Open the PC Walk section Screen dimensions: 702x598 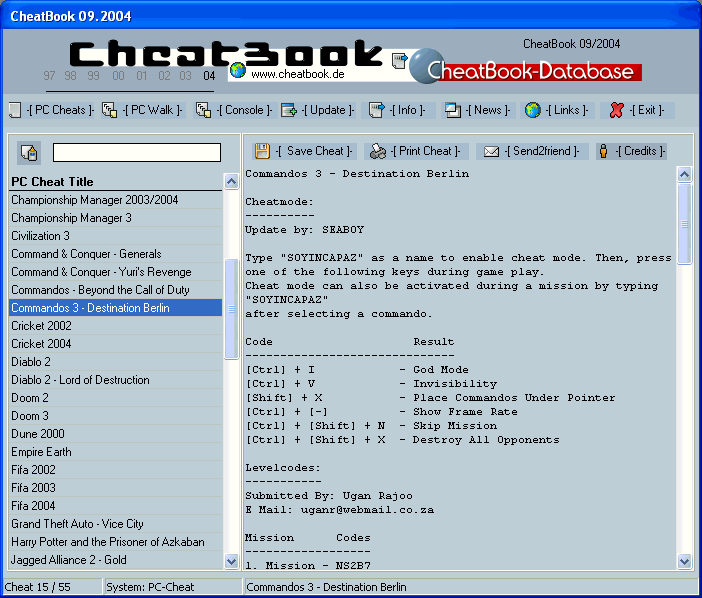[153, 110]
